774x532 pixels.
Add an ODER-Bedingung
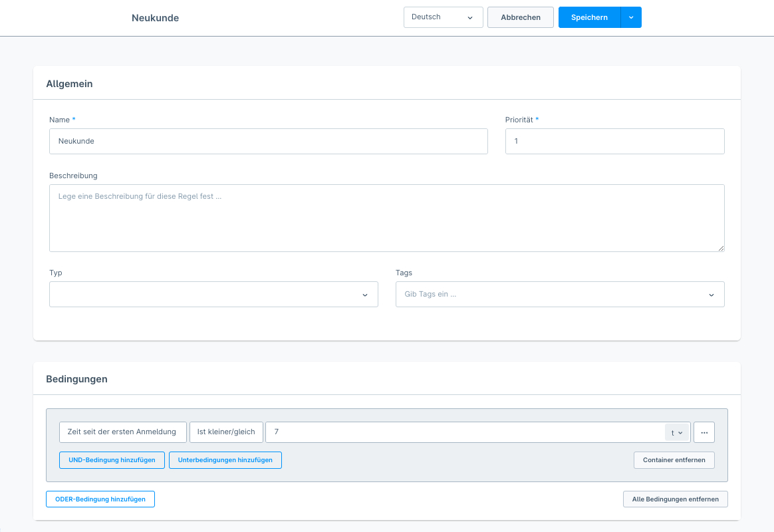(x=100, y=499)
